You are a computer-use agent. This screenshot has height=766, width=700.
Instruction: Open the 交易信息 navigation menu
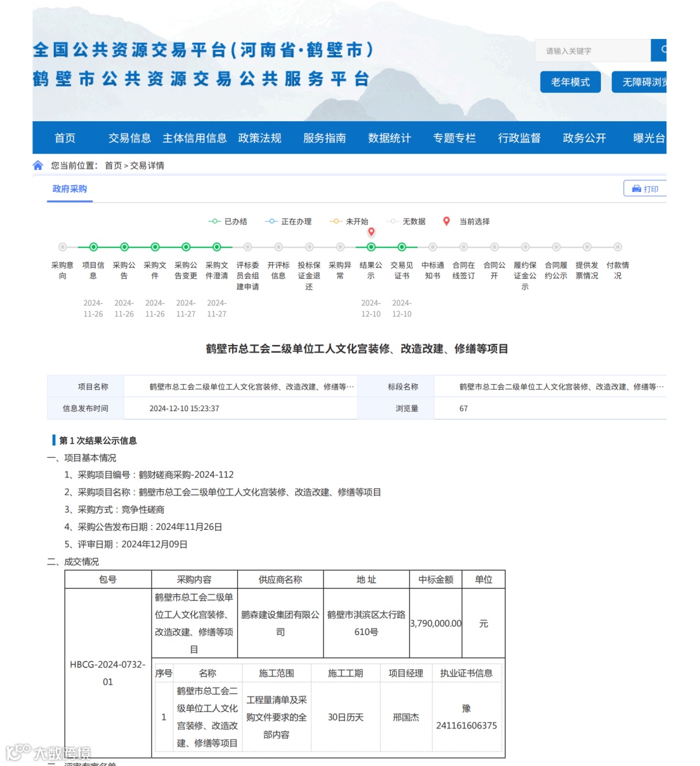130,138
